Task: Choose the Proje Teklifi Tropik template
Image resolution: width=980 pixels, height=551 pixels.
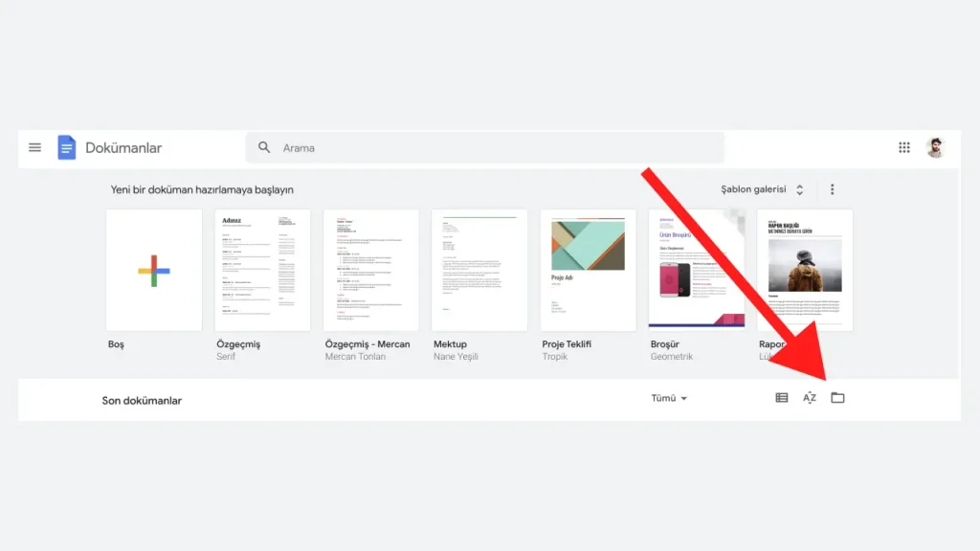Action: point(589,270)
